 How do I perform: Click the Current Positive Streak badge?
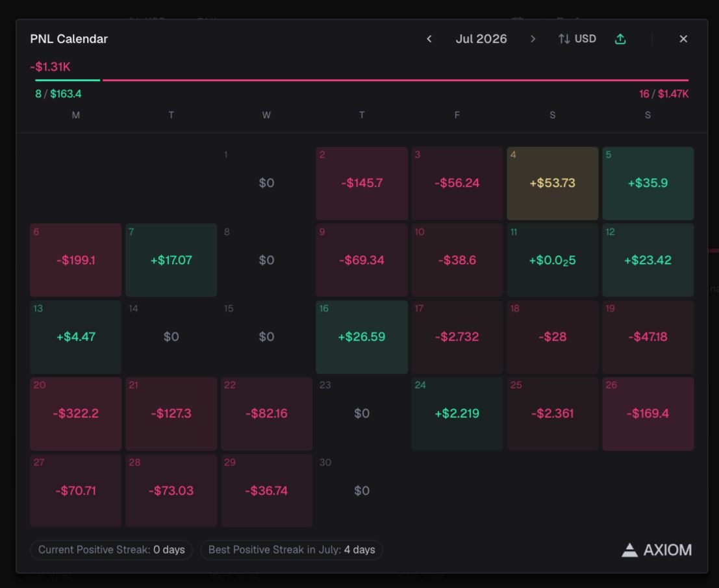(x=112, y=550)
